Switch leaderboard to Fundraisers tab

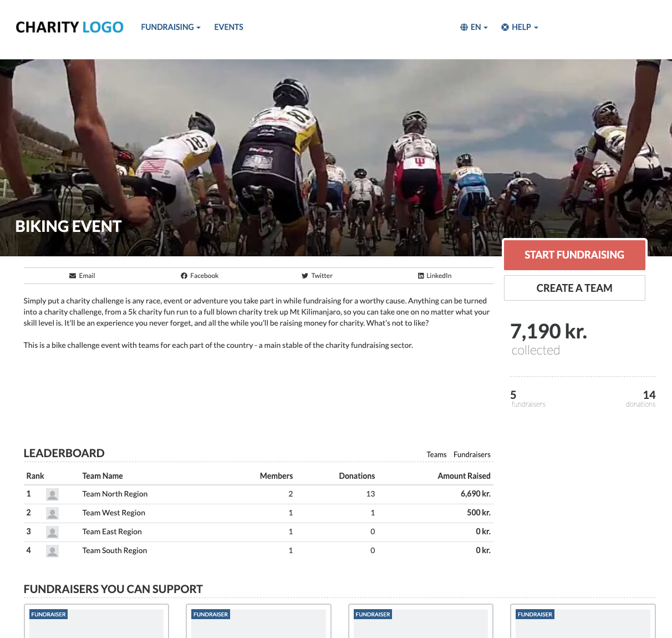pos(472,454)
